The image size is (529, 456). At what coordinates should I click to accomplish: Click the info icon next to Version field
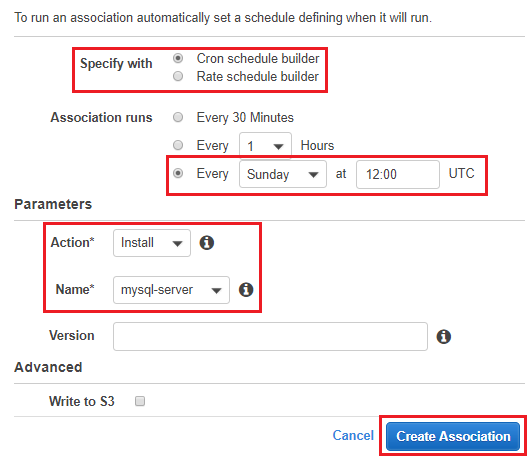444,337
